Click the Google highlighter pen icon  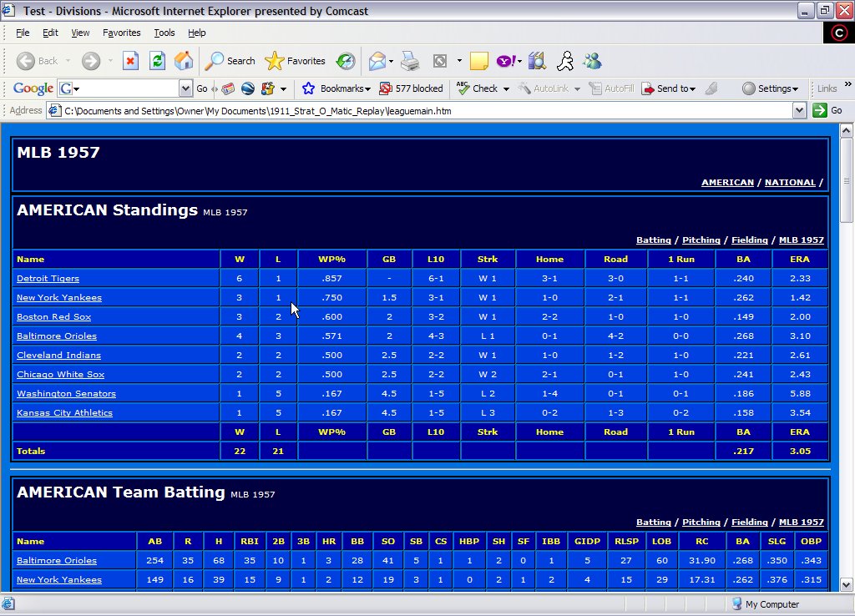[x=711, y=88]
